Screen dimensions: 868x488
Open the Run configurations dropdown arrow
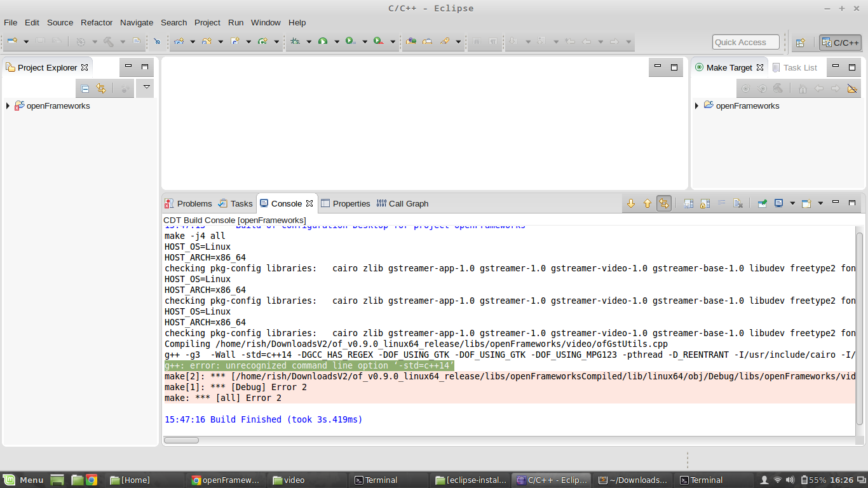point(337,42)
